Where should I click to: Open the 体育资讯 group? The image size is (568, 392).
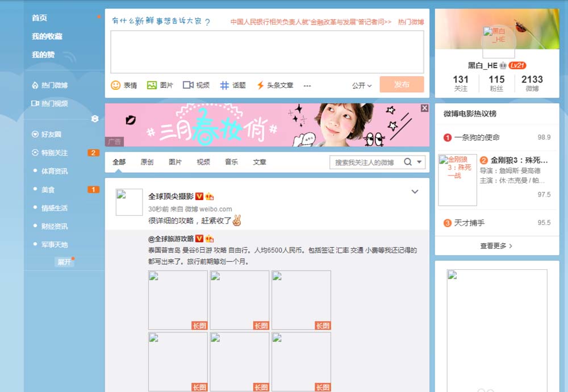point(55,172)
